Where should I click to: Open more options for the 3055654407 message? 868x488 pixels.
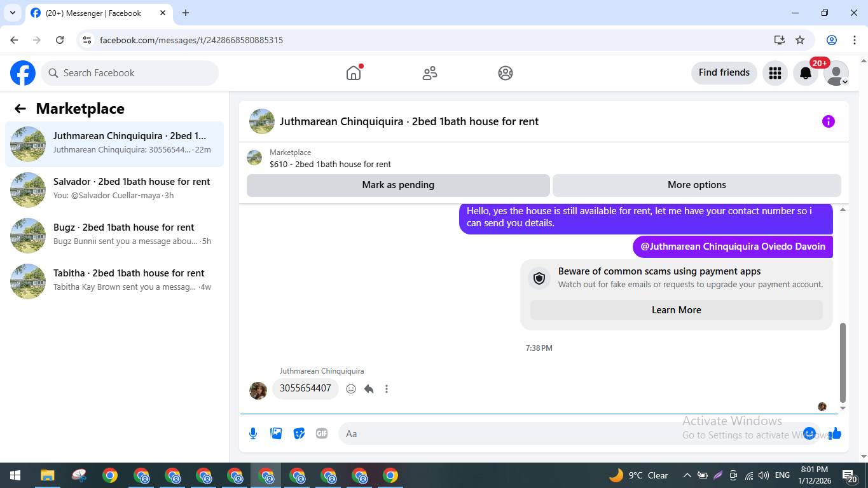pos(387,389)
